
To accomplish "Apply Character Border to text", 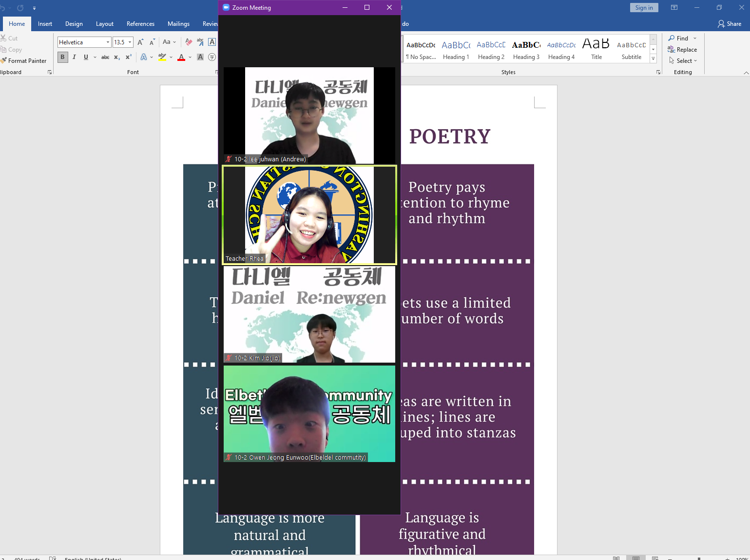I will pos(212,42).
